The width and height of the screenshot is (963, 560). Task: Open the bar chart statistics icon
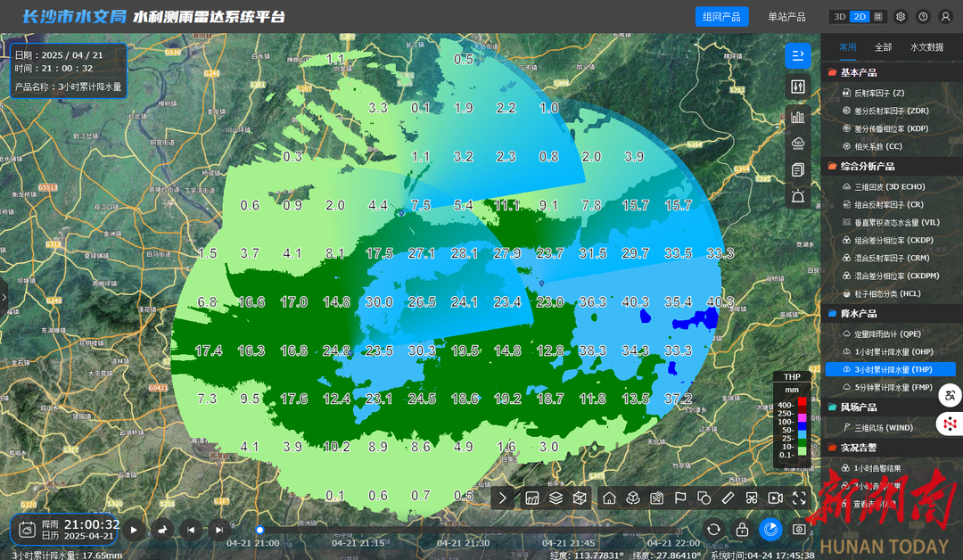click(x=798, y=116)
